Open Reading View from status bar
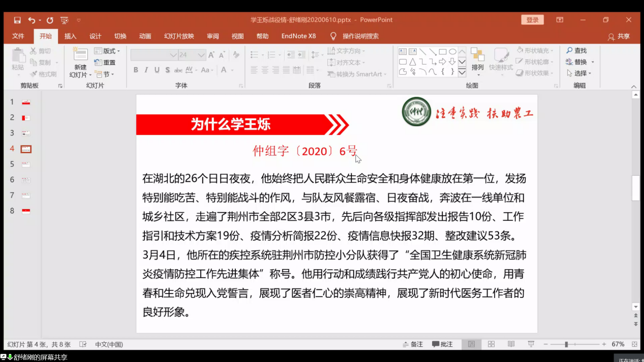 pos(511,344)
